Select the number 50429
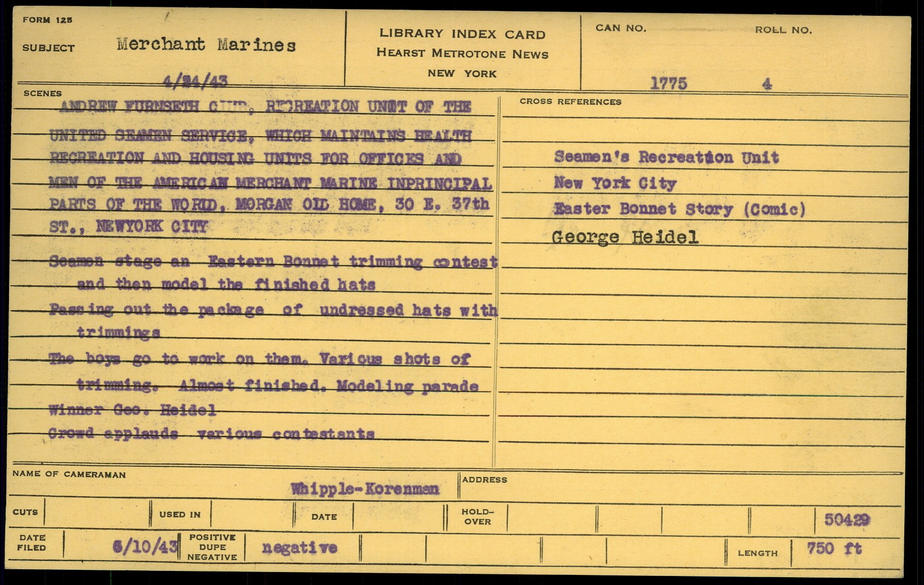924x585 pixels. coord(847,520)
